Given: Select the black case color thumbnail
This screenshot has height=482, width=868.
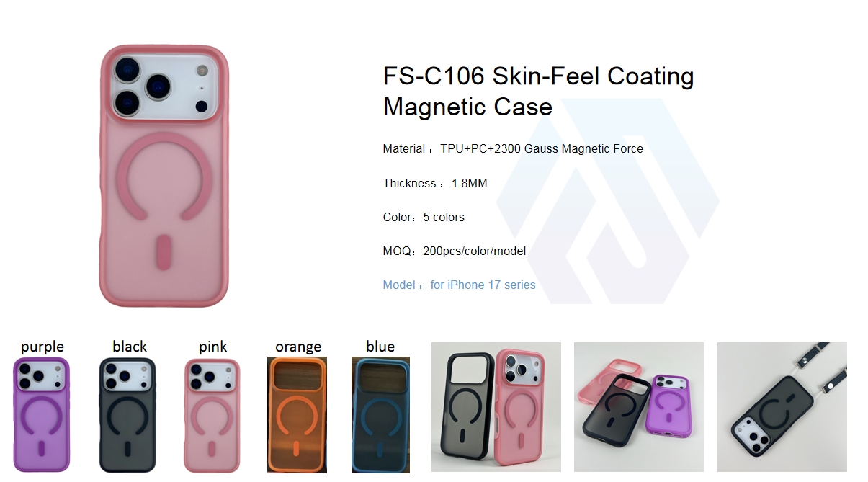Looking at the screenshot, I should [127, 415].
